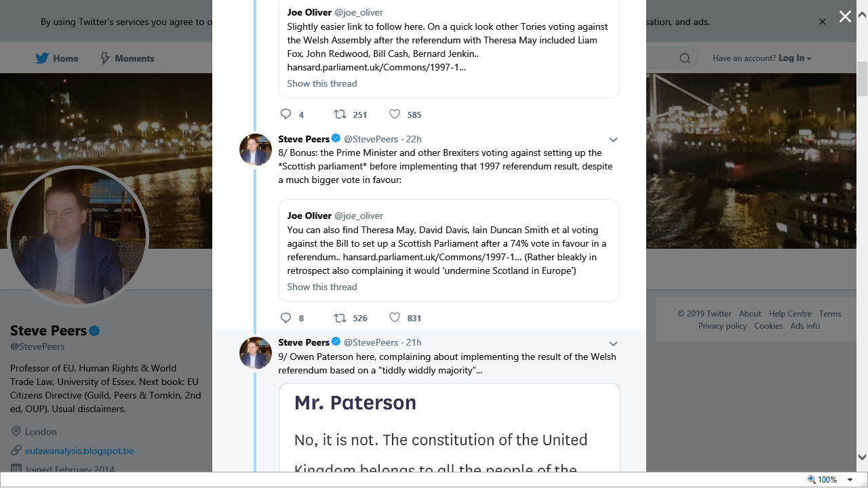Click reply icon on Scottish parliament tweet
This screenshot has height=488, width=868.
[x=286, y=318]
